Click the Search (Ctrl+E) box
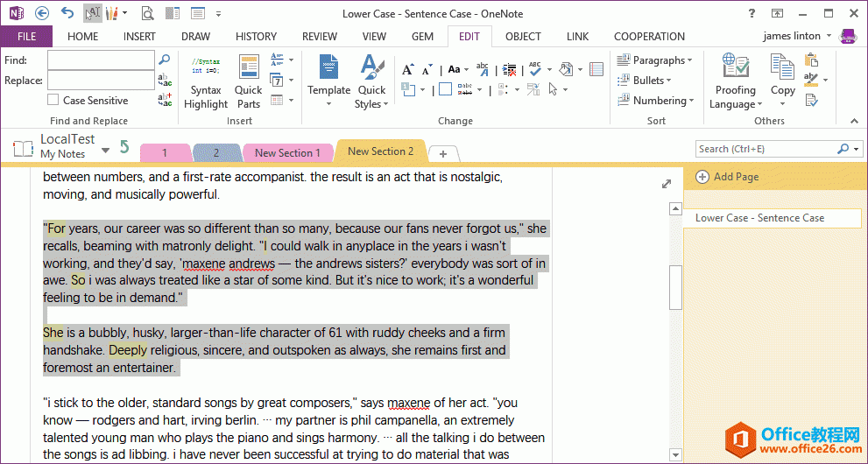Viewport: 868px width, 464px height. 766,149
